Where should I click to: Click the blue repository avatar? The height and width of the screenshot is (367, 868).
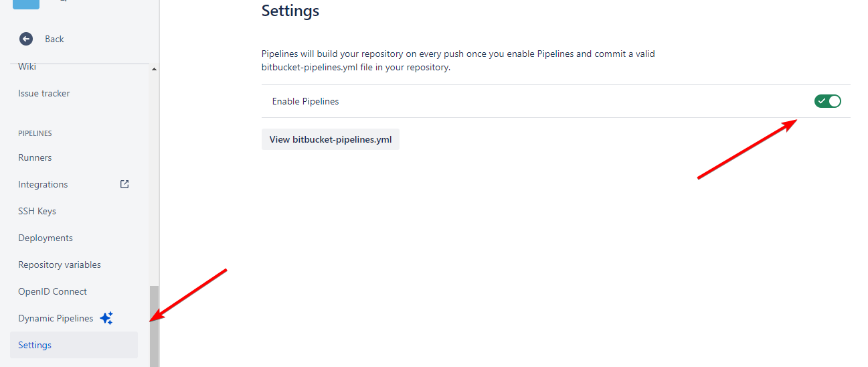click(x=26, y=3)
